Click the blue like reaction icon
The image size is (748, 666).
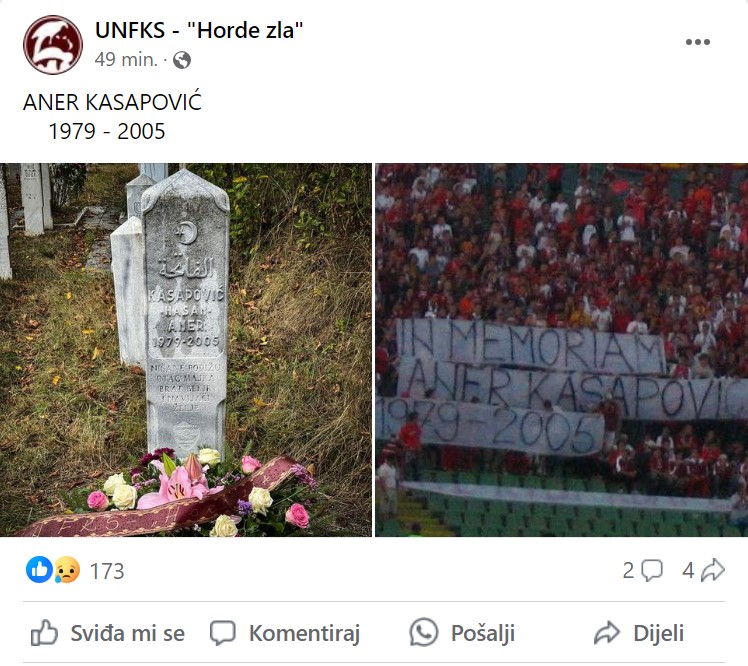click(39, 570)
